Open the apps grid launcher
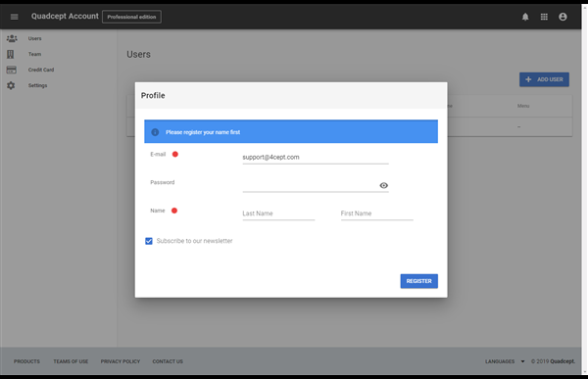This screenshot has width=588, height=379. tap(544, 17)
